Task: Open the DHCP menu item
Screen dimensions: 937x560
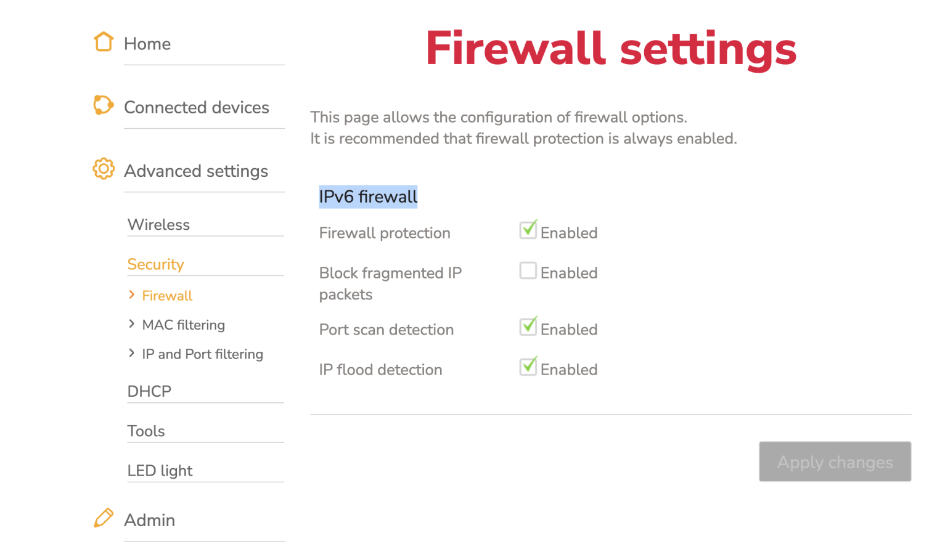Action: (x=149, y=391)
